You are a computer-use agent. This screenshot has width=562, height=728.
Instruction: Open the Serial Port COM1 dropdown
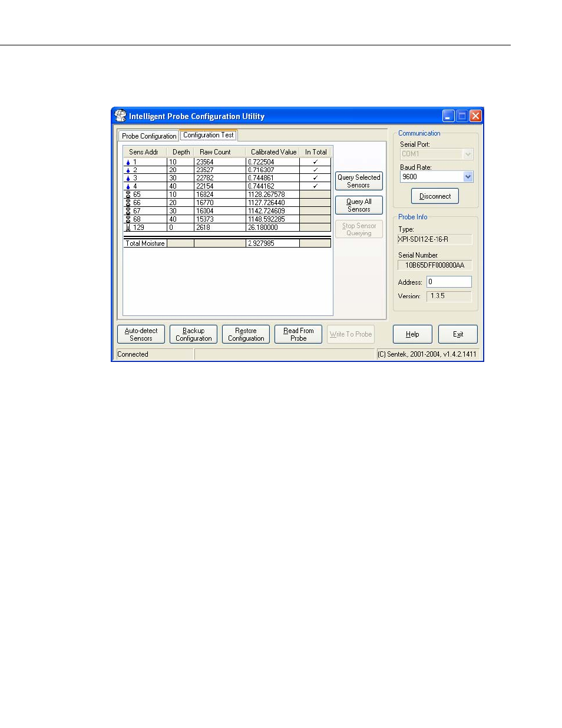(468, 154)
